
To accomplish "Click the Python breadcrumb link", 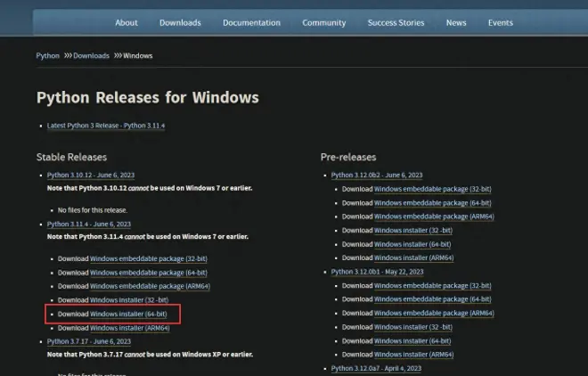I will [x=47, y=56].
